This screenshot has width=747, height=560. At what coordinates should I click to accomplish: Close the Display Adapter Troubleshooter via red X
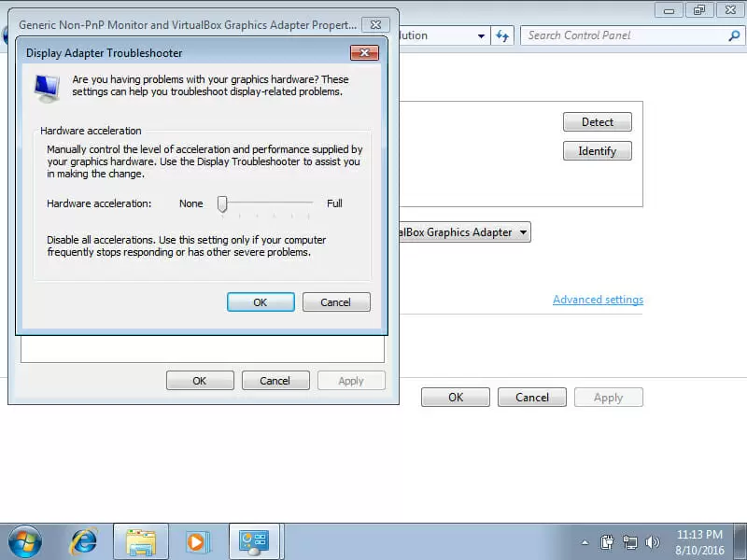[x=364, y=52]
